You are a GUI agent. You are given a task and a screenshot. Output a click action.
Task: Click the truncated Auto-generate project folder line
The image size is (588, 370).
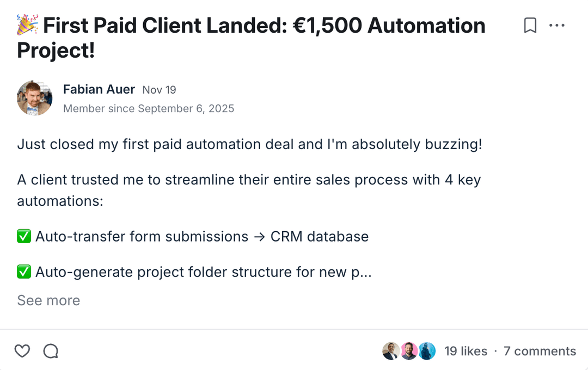[x=203, y=272]
